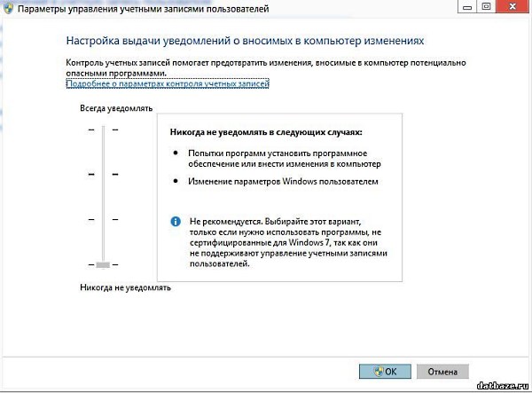Click the blue information icon beside the warning

(x=175, y=218)
